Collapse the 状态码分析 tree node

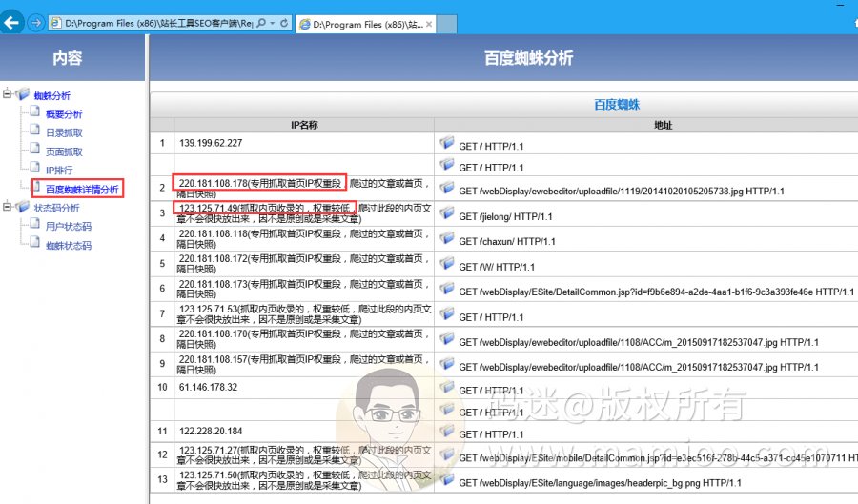pos(8,207)
